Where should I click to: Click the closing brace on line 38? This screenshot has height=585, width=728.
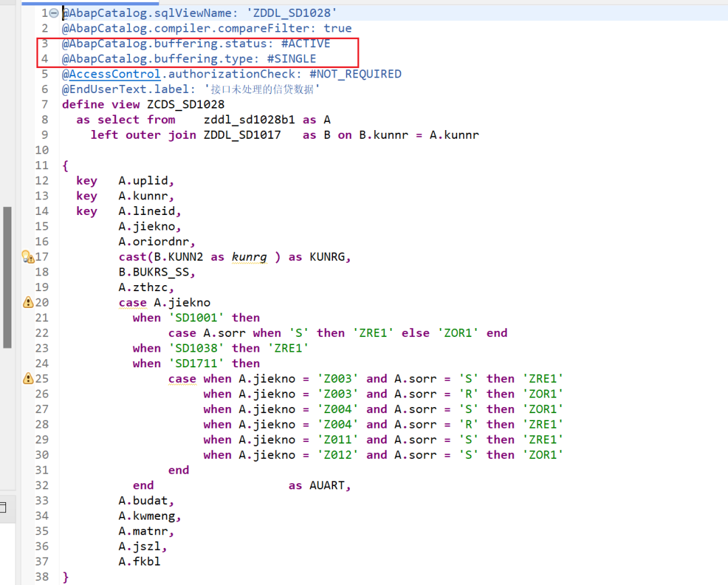tap(65, 577)
